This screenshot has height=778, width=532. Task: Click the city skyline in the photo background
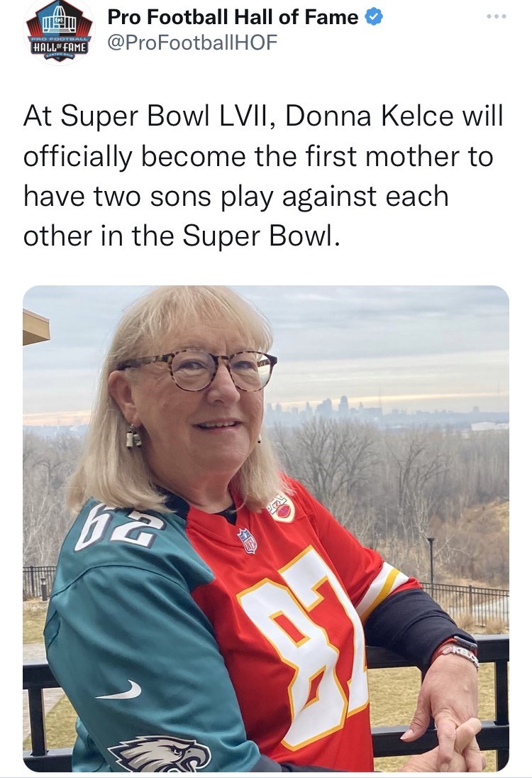click(x=333, y=408)
